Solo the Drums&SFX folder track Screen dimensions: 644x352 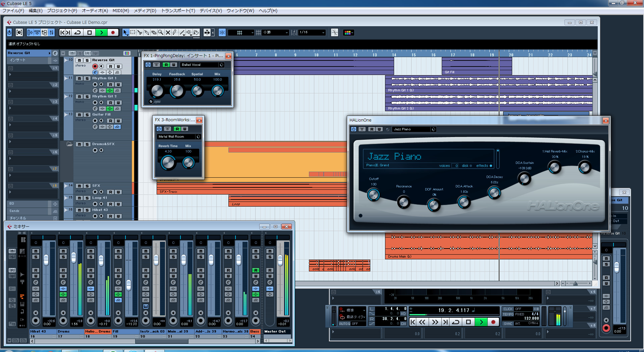87,144
